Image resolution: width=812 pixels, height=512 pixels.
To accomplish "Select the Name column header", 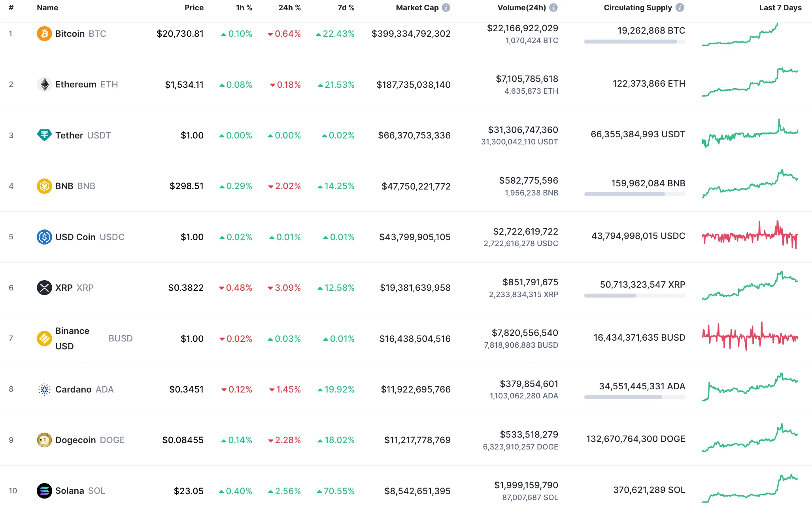I will pos(47,7).
